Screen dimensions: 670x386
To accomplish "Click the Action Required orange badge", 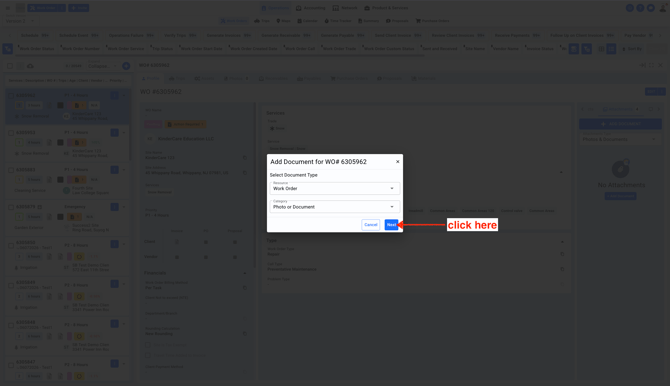I will [185, 124].
